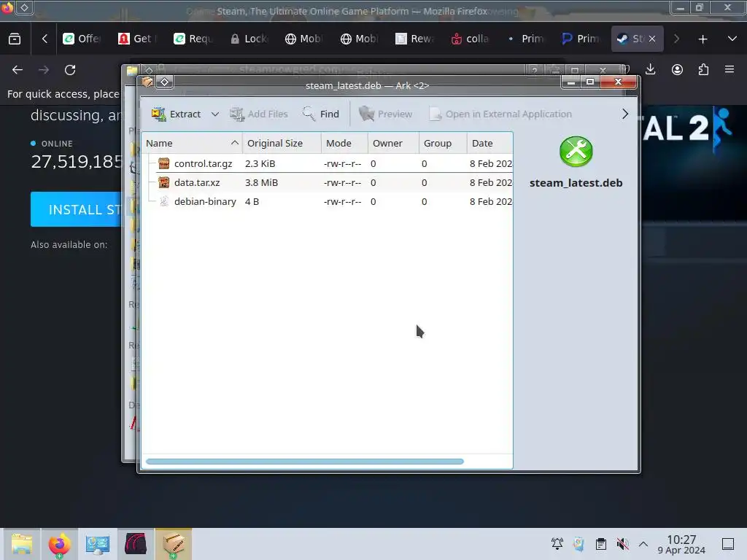Click the 3.8 MiB size cell

coord(261,183)
